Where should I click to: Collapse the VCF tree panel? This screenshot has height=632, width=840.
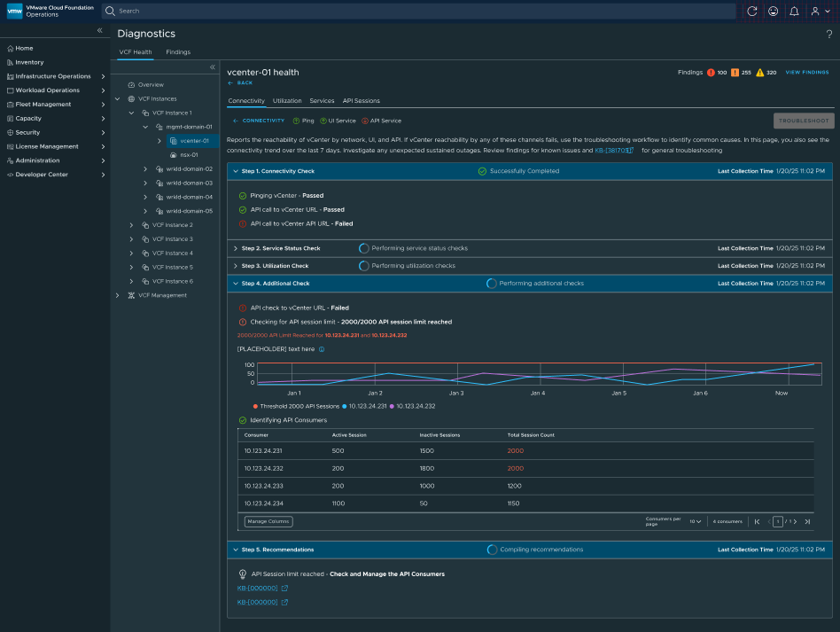point(212,66)
